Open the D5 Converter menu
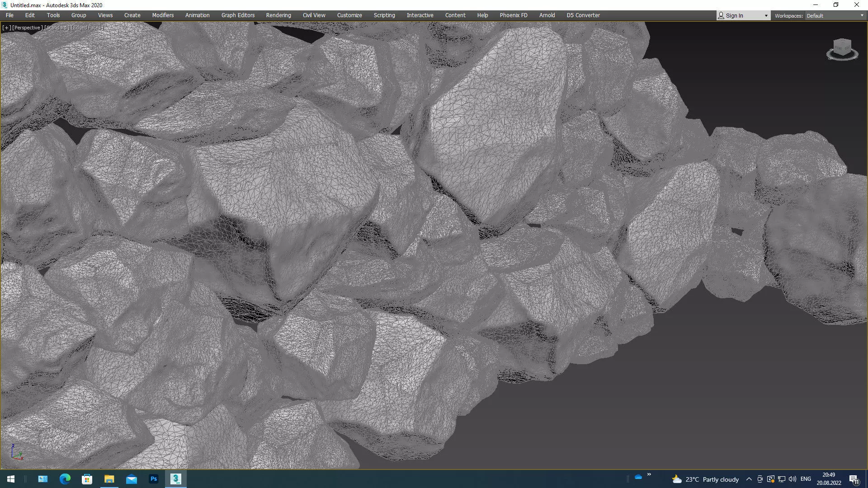 [583, 15]
